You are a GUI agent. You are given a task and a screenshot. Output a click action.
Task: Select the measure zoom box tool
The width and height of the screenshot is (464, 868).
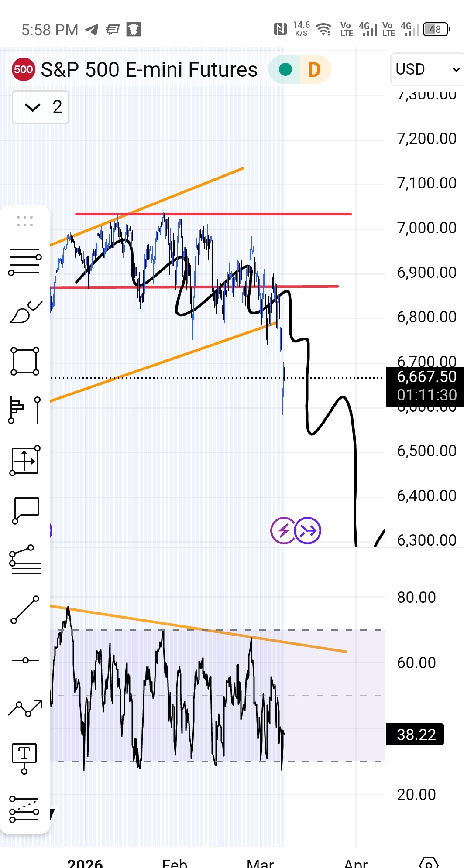(25, 461)
